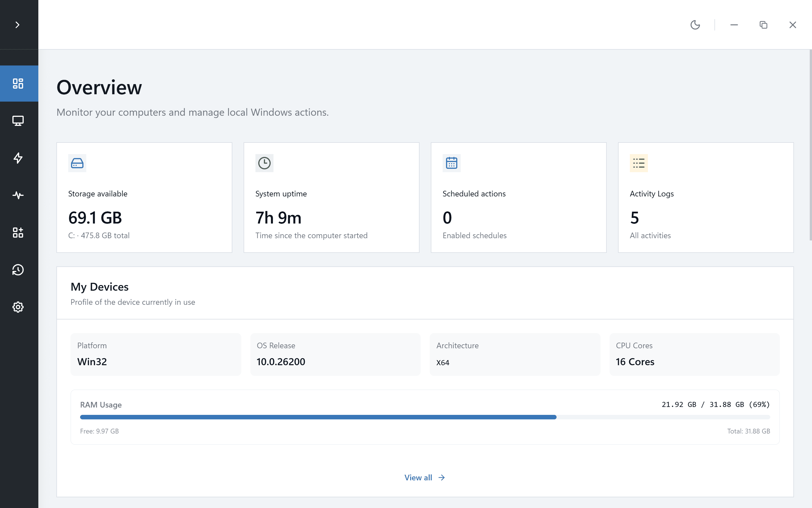The image size is (812, 508).
Task: Click the 'X64' architecture value
Action: (443, 363)
